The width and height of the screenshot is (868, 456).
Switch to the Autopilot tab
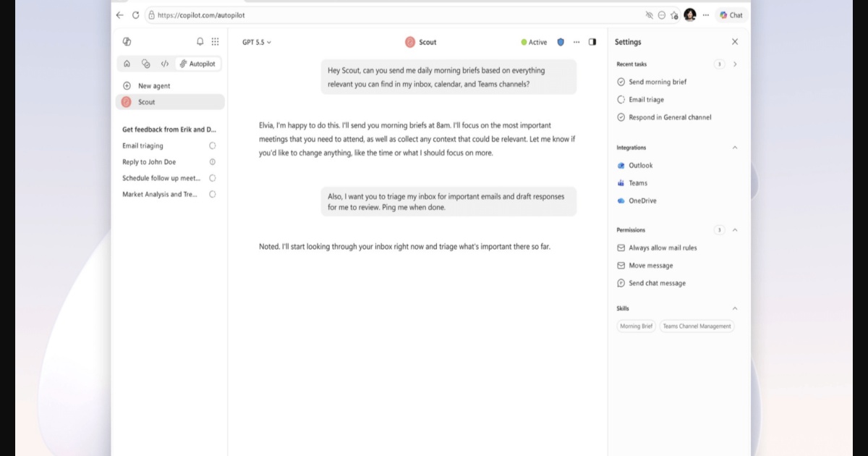(198, 64)
